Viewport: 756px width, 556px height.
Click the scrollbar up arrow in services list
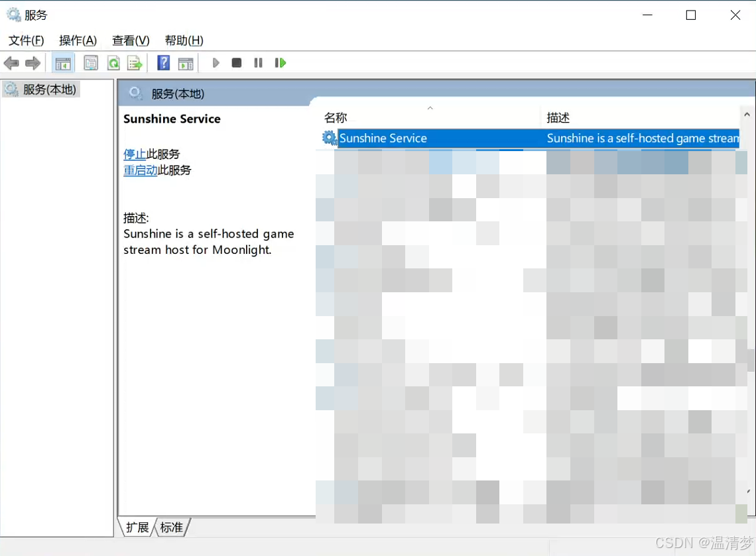pos(747,115)
